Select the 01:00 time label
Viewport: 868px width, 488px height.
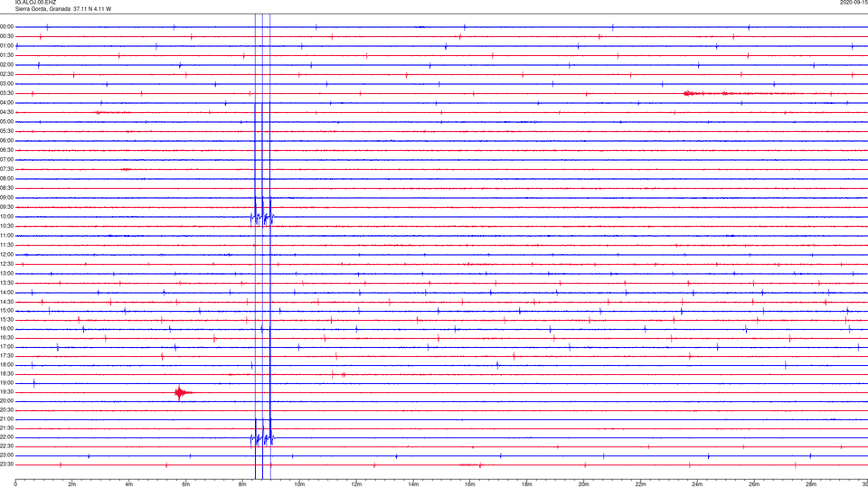coord(7,46)
